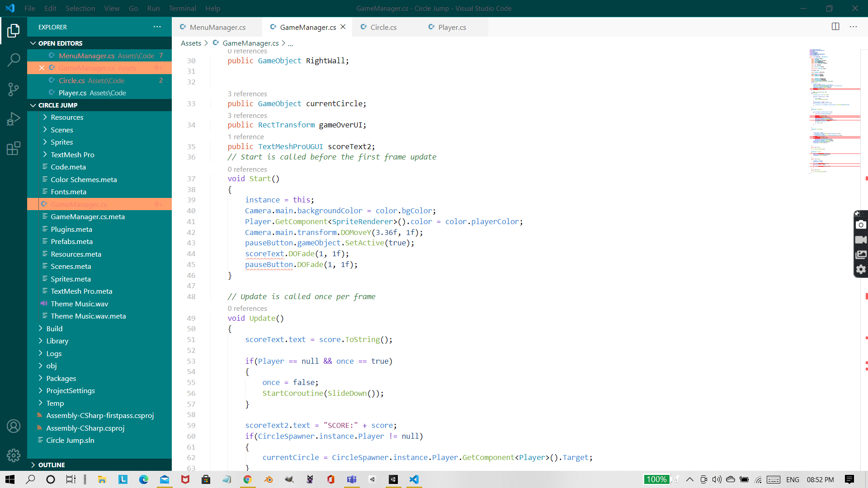Open the Source Control view
868x488 pixels.
[14, 89]
